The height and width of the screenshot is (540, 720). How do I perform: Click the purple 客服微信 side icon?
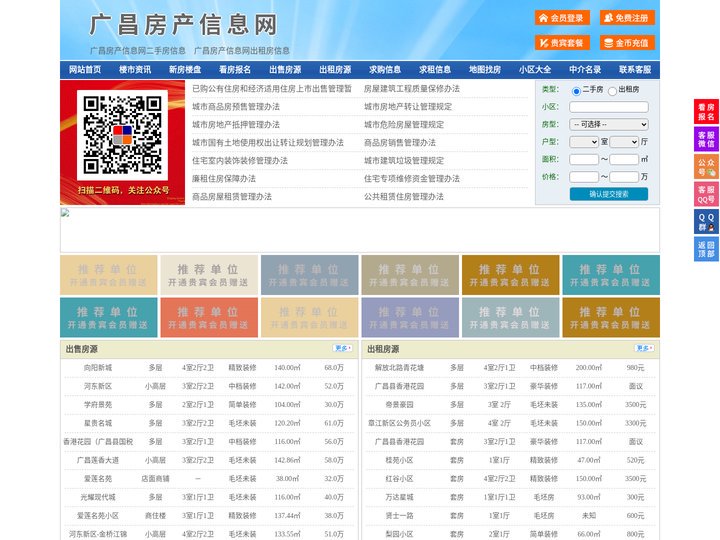[x=706, y=139]
